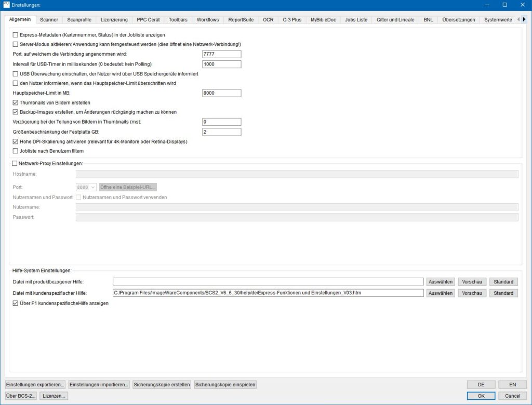Disable Hohe DPI-Skalierung aktivieren
Image resolution: width=532 pixels, height=405 pixels.
click(15, 141)
